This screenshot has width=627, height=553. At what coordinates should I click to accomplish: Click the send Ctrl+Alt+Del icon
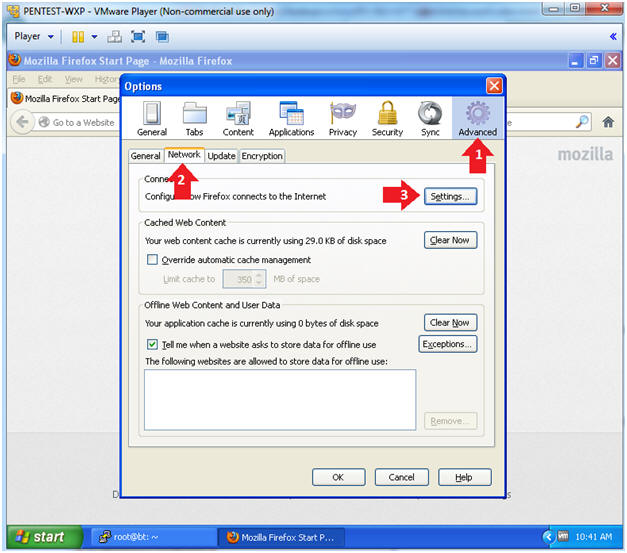pos(114,37)
